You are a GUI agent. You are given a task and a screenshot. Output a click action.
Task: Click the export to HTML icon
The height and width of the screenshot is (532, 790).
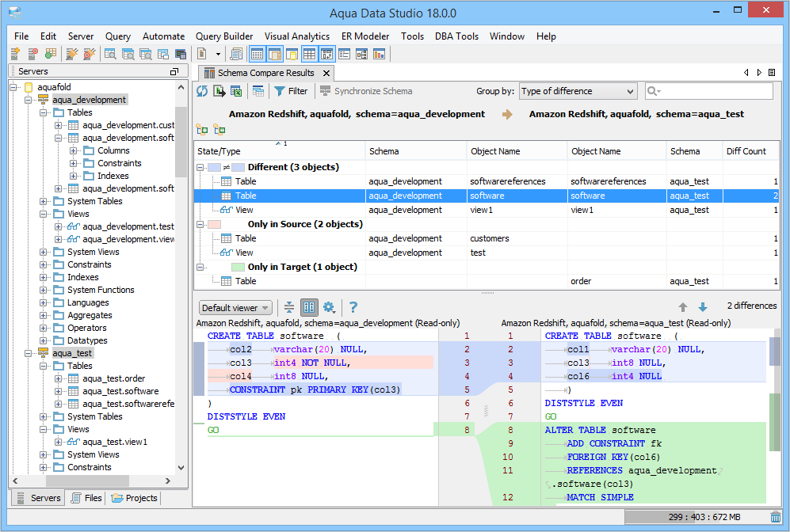point(219,91)
